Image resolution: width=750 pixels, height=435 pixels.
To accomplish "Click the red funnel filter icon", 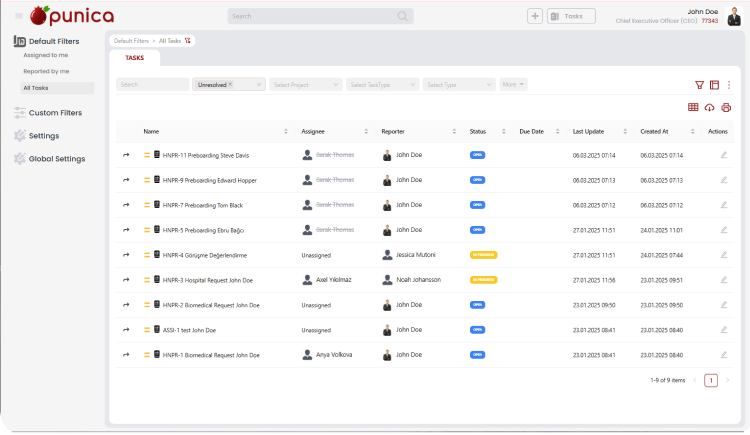I will pyautogui.click(x=699, y=85).
